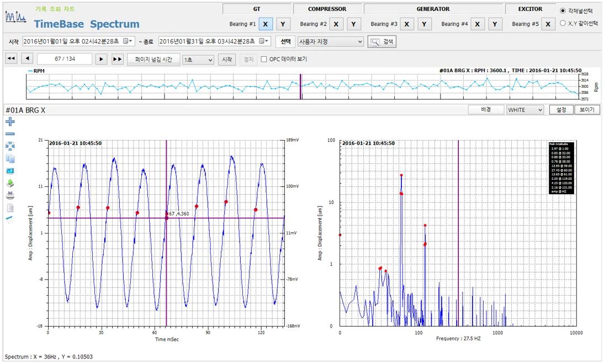
Task: Click the TimeBase Spectrum logo icon
Action: click(x=15, y=17)
